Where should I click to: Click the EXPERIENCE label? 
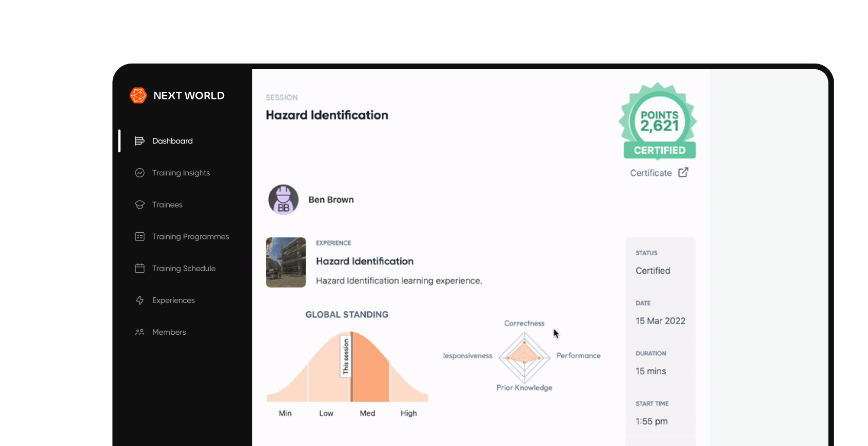[x=333, y=243]
